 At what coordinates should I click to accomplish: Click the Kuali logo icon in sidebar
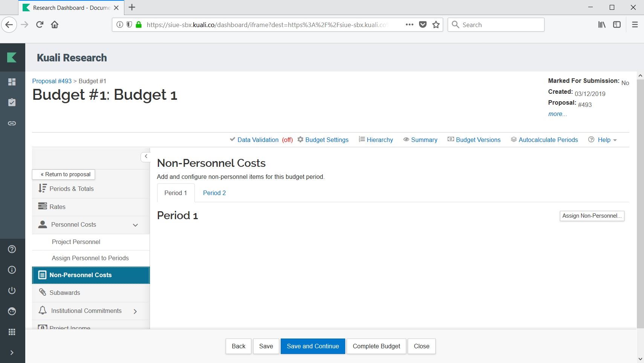[12, 58]
